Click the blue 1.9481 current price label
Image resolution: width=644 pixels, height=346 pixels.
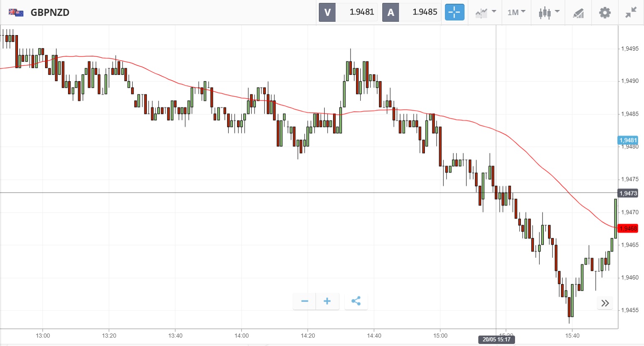click(628, 140)
